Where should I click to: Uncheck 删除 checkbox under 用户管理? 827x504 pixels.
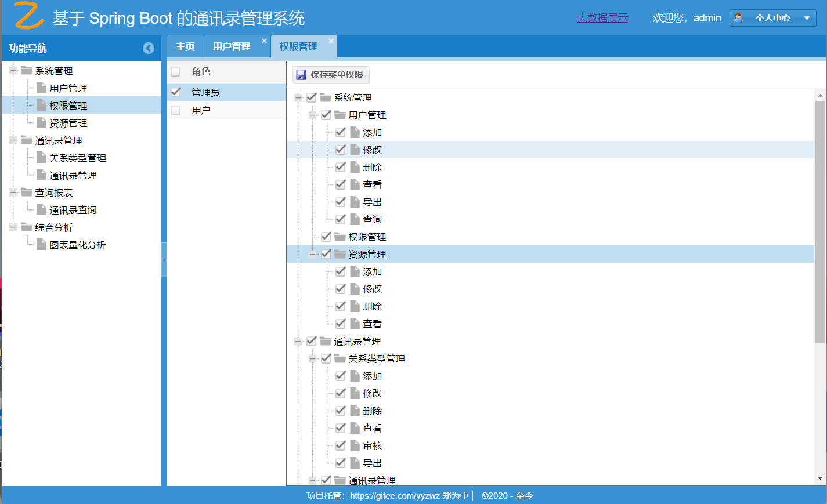(341, 167)
